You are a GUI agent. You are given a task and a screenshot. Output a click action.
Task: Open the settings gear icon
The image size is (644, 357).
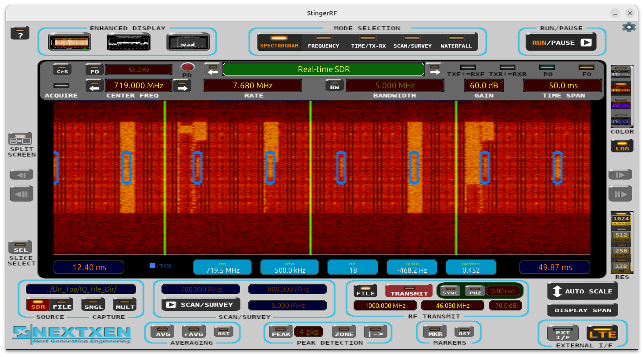(629, 27)
